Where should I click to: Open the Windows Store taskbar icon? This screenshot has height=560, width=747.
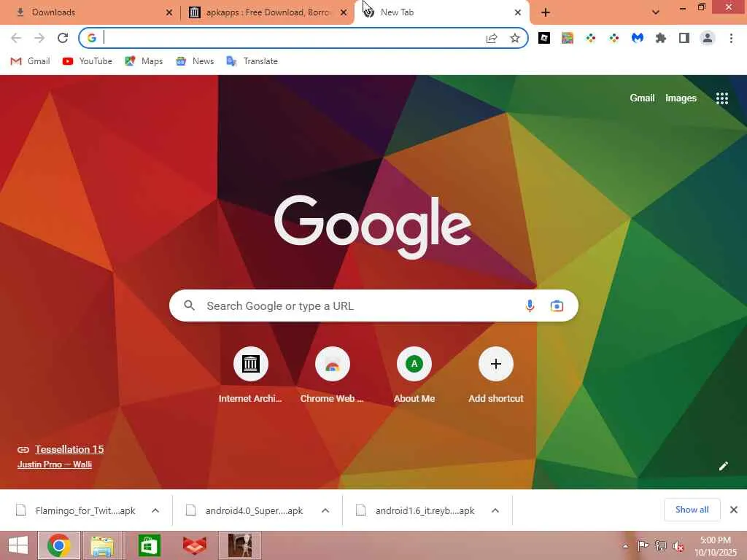(149, 545)
